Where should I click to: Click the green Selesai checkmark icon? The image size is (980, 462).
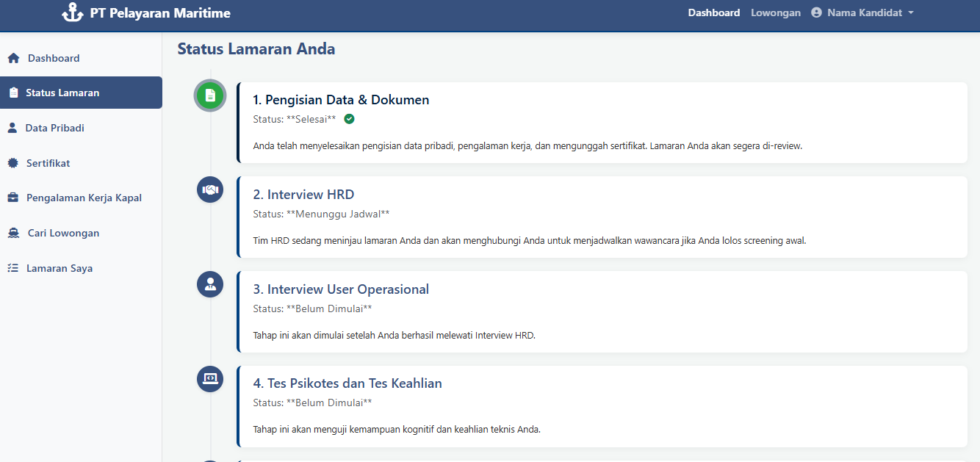[349, 119]
